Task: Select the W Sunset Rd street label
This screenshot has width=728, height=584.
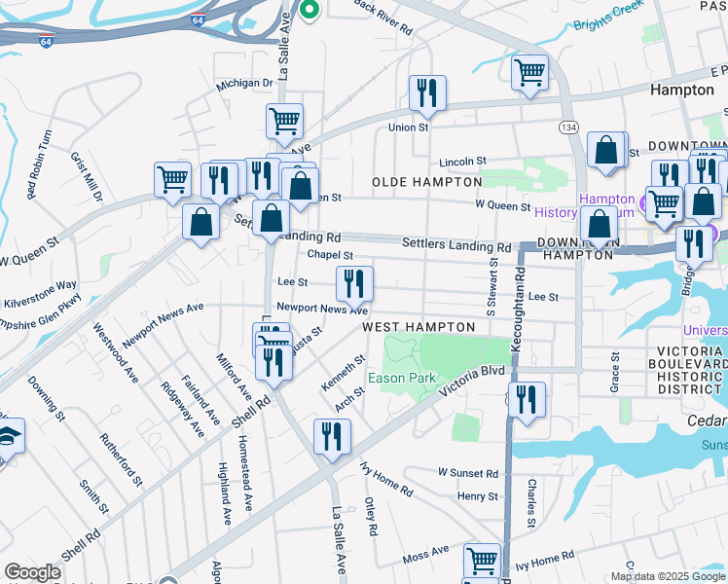Action: click(x=468, y=473)
